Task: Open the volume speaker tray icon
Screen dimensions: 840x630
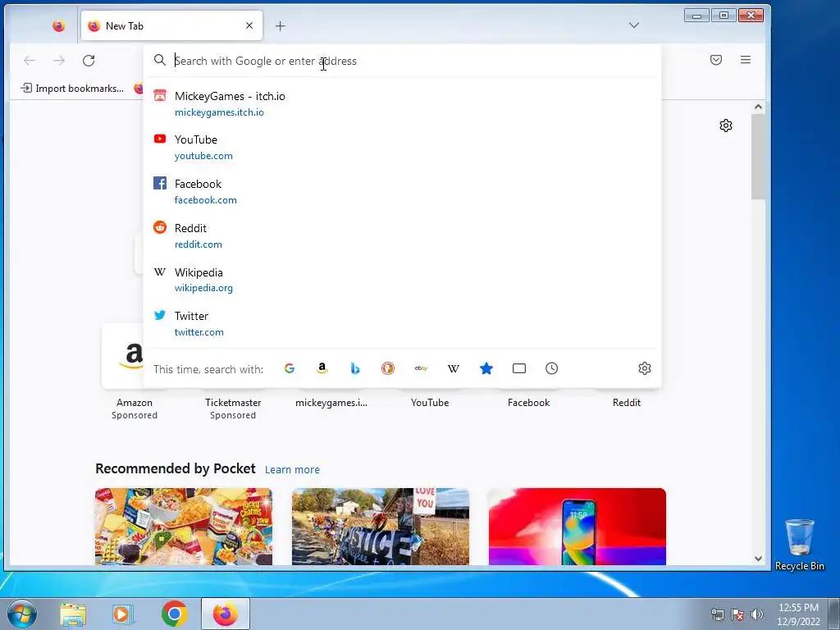Action: click(757, 614)
